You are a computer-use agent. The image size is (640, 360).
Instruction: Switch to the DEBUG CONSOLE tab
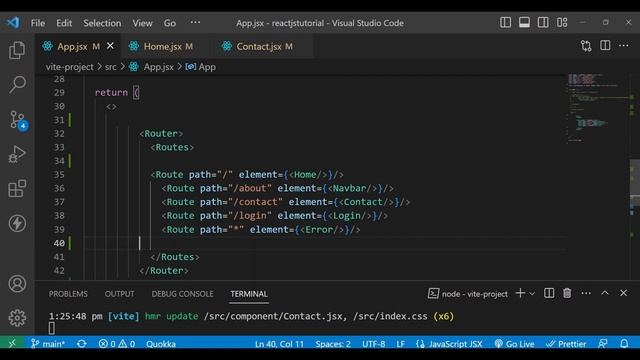(182, 294)
